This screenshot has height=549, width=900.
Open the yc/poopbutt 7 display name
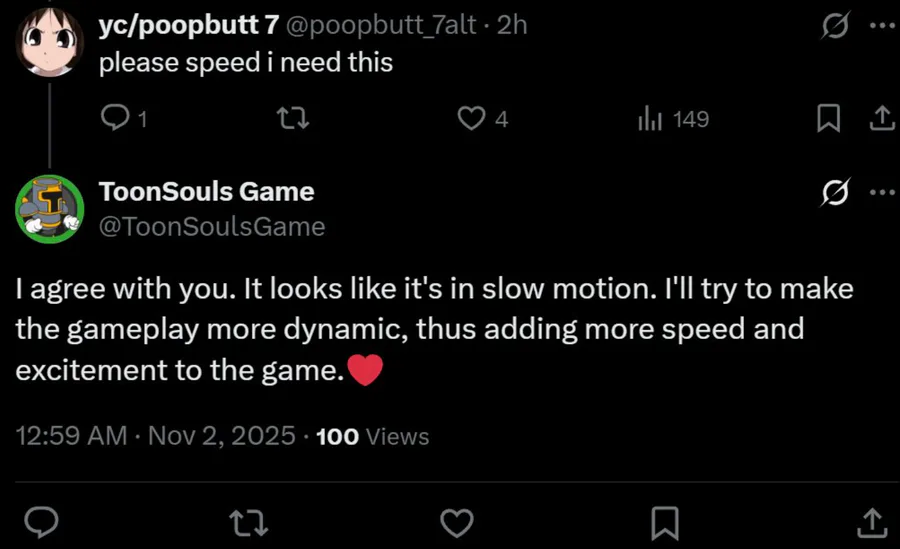pyautogui.click(x=188, y=27)
